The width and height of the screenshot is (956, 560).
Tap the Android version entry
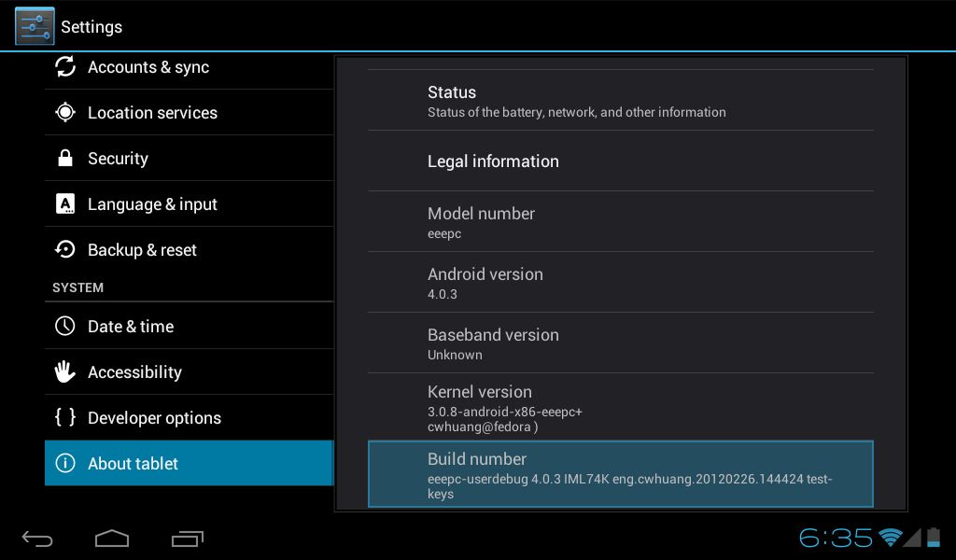[x=620, y=283]
